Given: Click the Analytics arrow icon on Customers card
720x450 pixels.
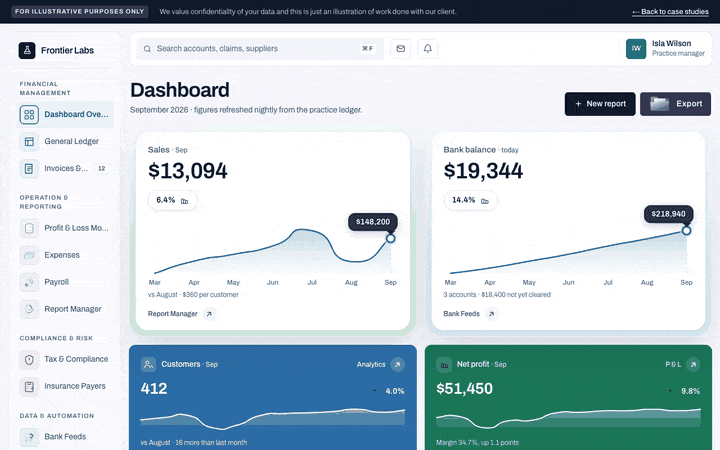Looking at the screenshot, I should pos(398,365).
